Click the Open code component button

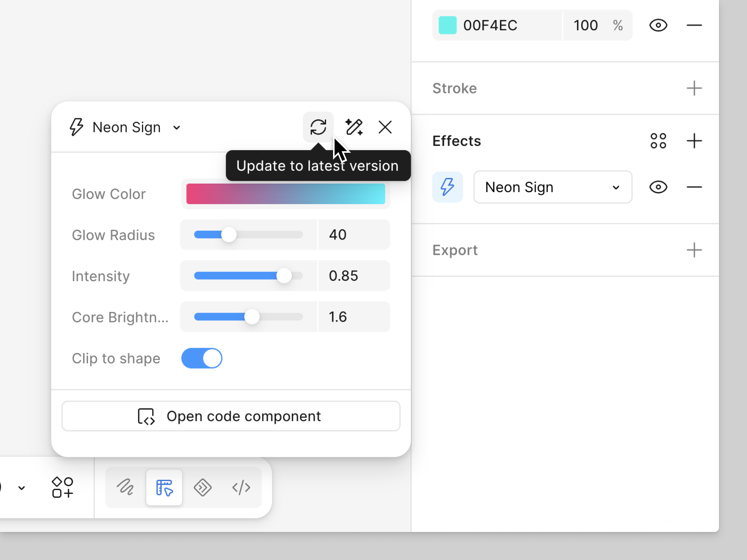pyautogui.click(x=231, y=416)
